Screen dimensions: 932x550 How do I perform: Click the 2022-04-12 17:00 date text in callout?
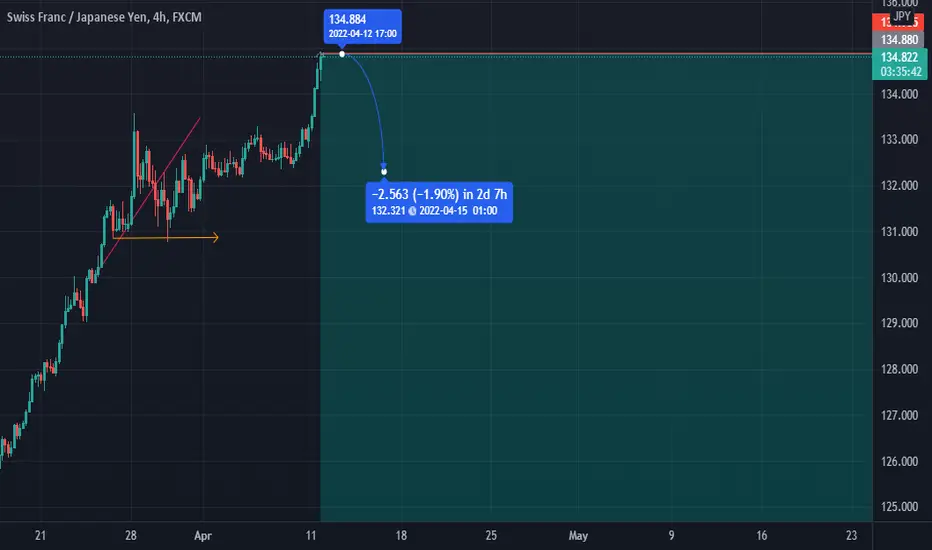tap(363, 34)
